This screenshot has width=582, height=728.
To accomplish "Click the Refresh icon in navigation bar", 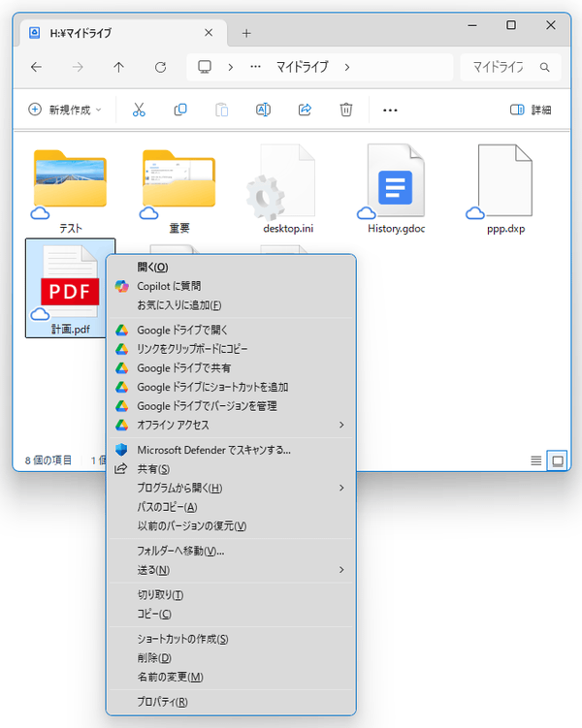I will [x=161, y=67].
